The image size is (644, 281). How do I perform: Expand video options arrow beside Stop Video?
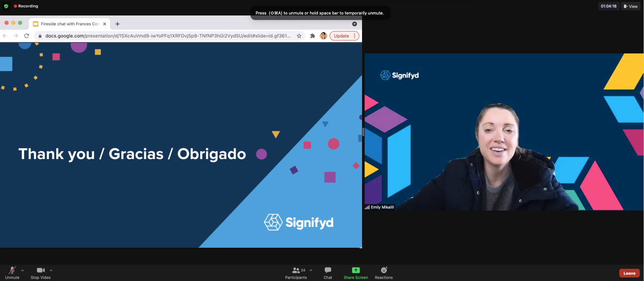(51, 270)
